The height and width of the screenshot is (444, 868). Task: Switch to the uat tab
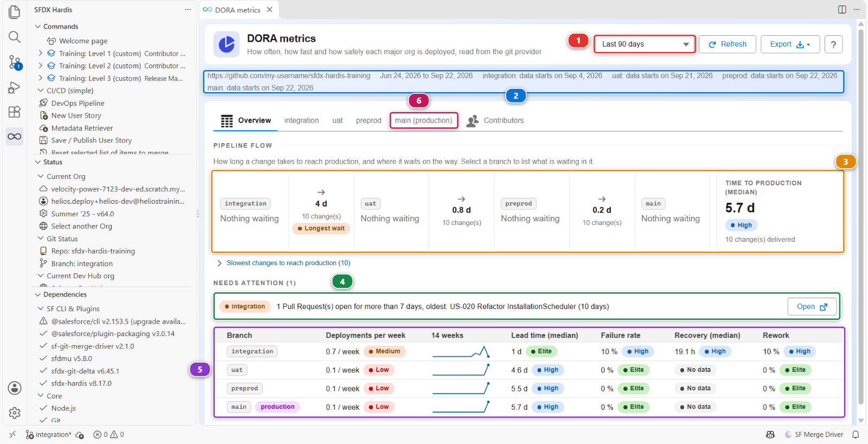coord(337,120)
